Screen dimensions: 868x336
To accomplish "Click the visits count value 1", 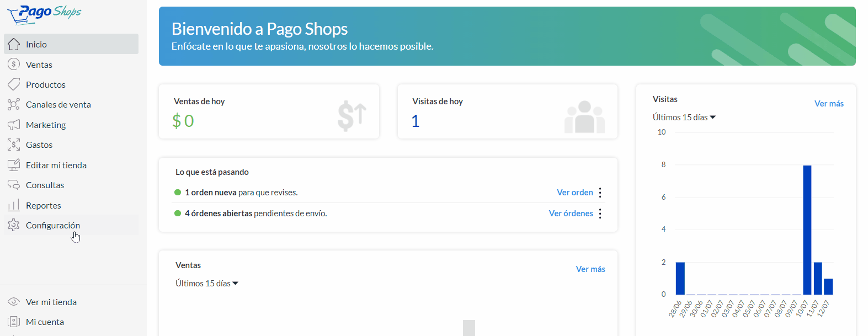I will click(x=416, y=121).
